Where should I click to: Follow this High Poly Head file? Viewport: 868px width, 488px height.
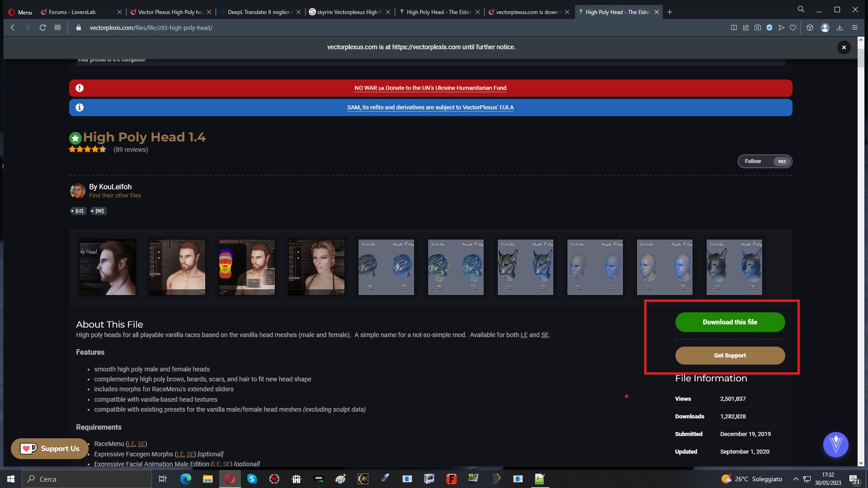pos(765,161)
